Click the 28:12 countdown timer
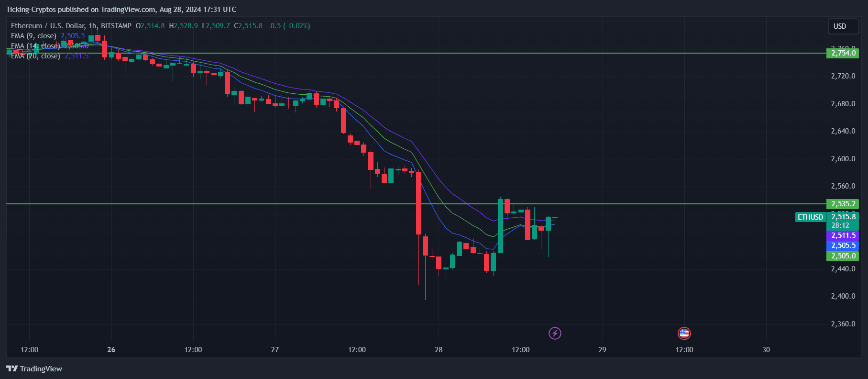 (x=840, y=225)
